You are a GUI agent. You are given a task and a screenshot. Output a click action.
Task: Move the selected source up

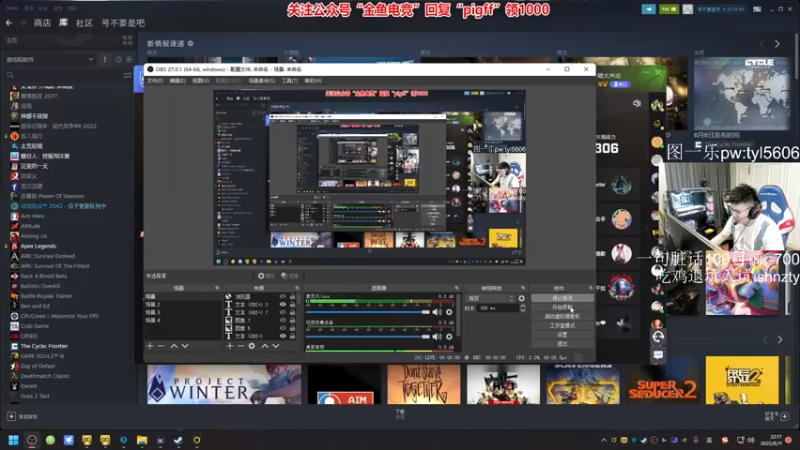click(265, 346)
